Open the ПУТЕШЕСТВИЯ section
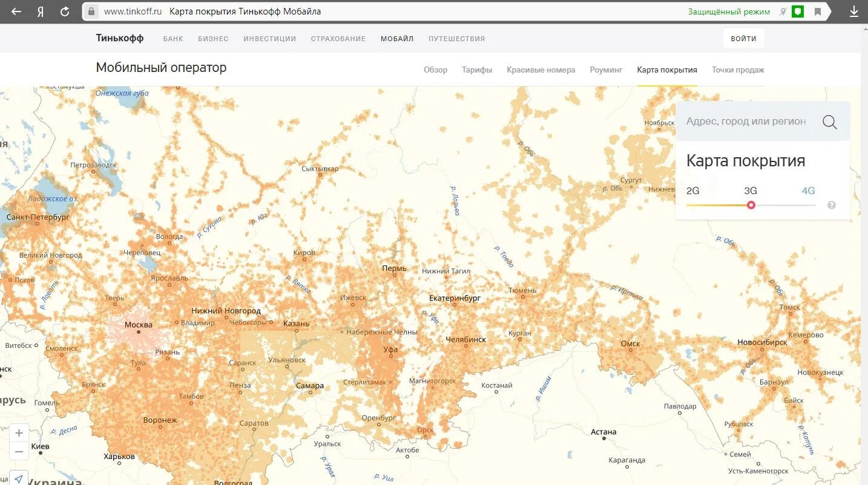Viewport: 868px width, 485px height. coord(457,39)
